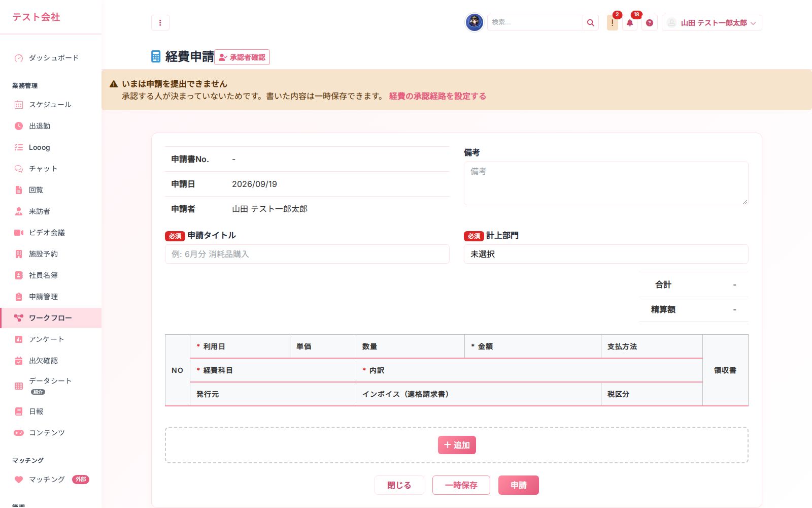Image resolution: width=812 pixels, height=508 pixels.
Task: Go to スケジュール menu item
Action: 51,105
